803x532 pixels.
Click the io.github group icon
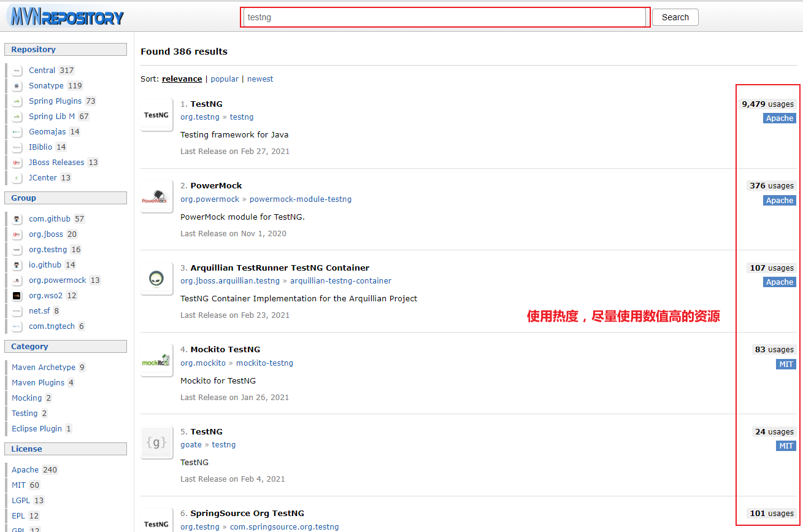click(17, 265)
